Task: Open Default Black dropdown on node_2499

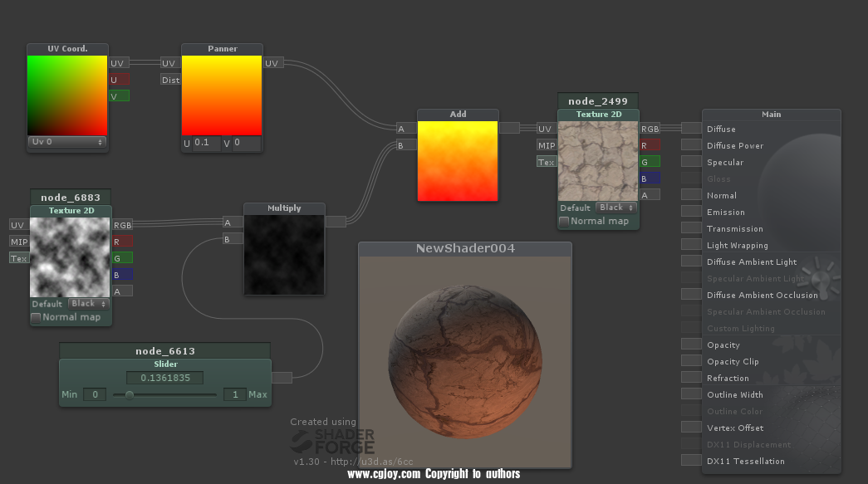Action: 615,208
